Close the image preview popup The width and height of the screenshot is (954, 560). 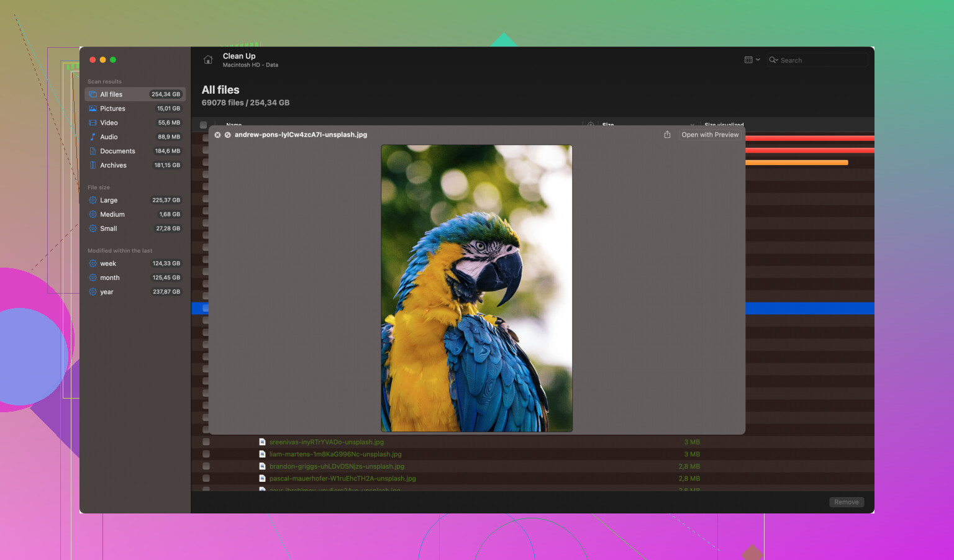tap(217, 135)
